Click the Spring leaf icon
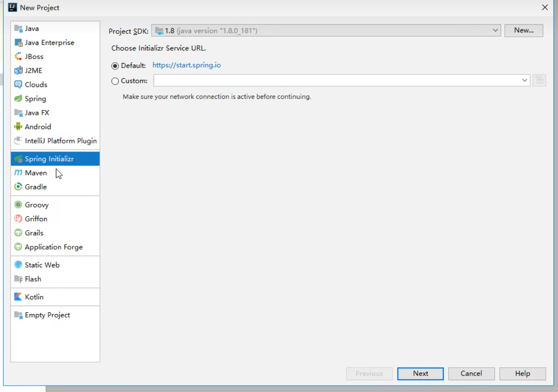 [18, 99]
